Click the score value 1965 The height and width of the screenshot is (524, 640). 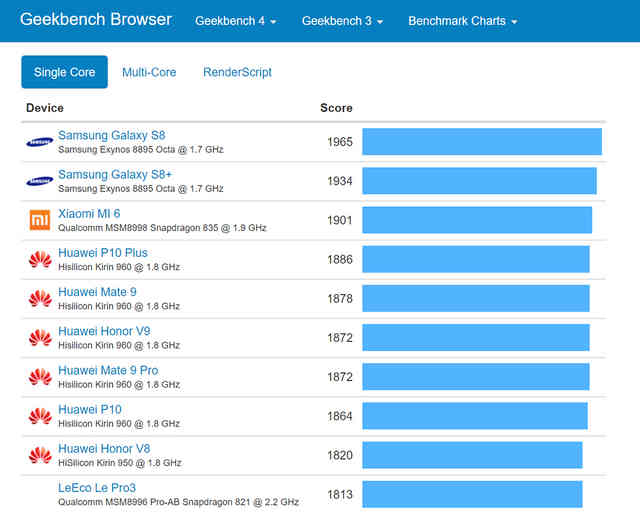tap(340, 142)
